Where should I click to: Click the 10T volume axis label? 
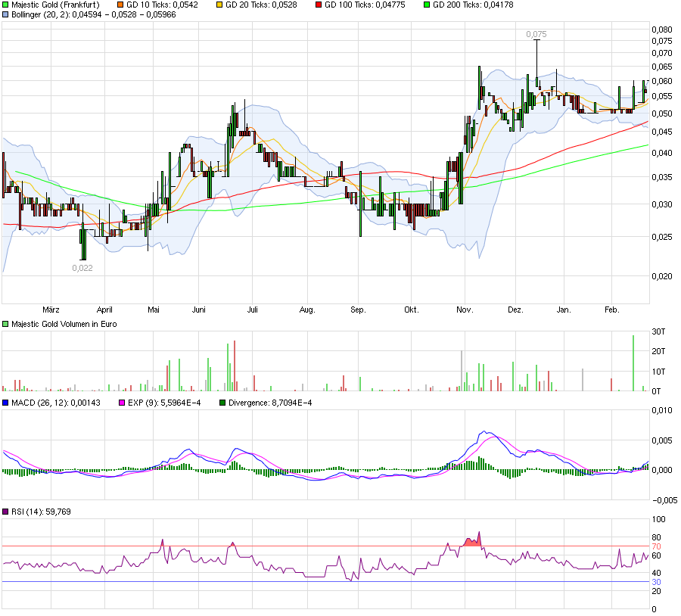pyautogui.click(x=658, y=372)
